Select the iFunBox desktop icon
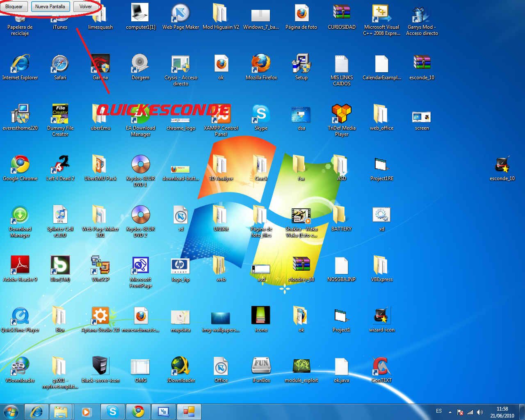This screenshot has width=525, height=420. click(261, 370)
